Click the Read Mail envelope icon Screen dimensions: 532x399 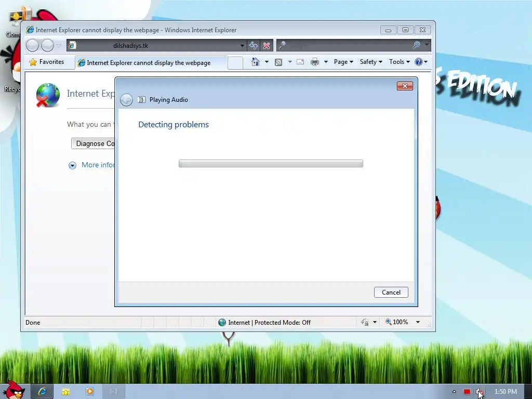[300, 62]
